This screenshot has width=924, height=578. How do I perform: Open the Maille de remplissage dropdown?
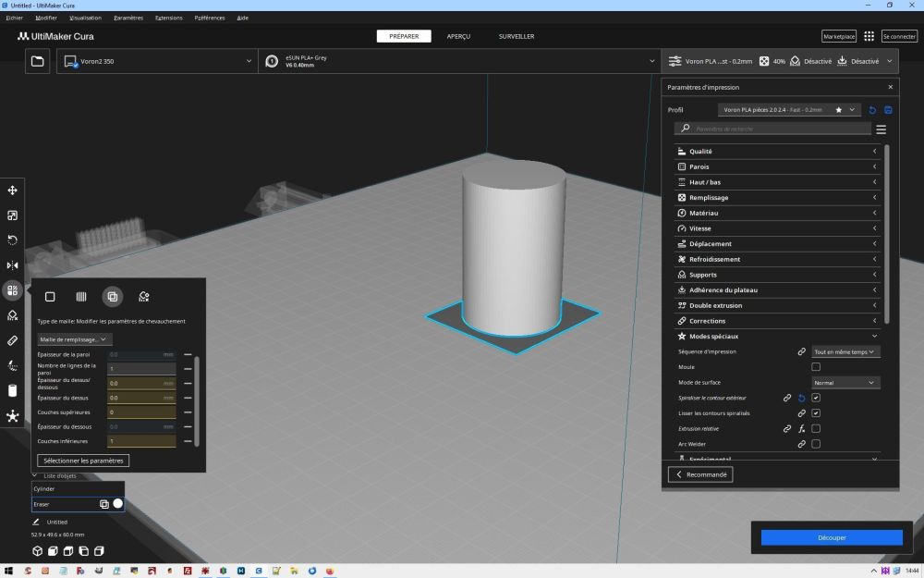click(x=75, y=339)
